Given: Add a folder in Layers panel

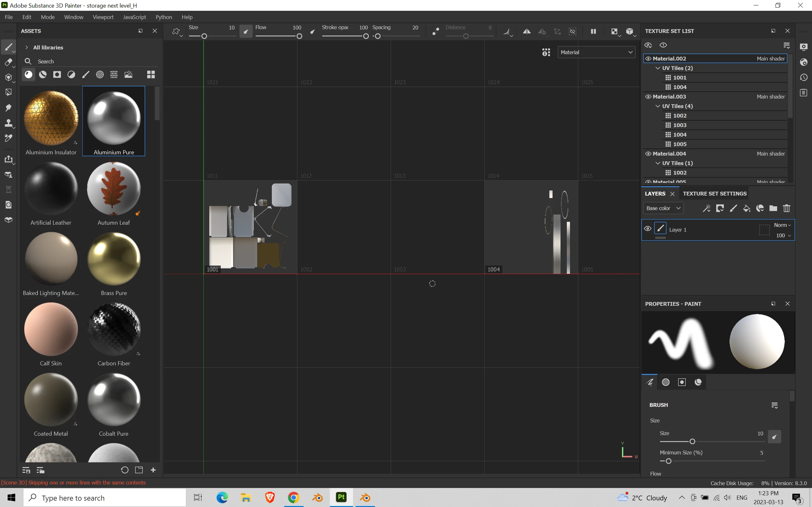Looking at the screenshot, I should [x=773, y=208].
